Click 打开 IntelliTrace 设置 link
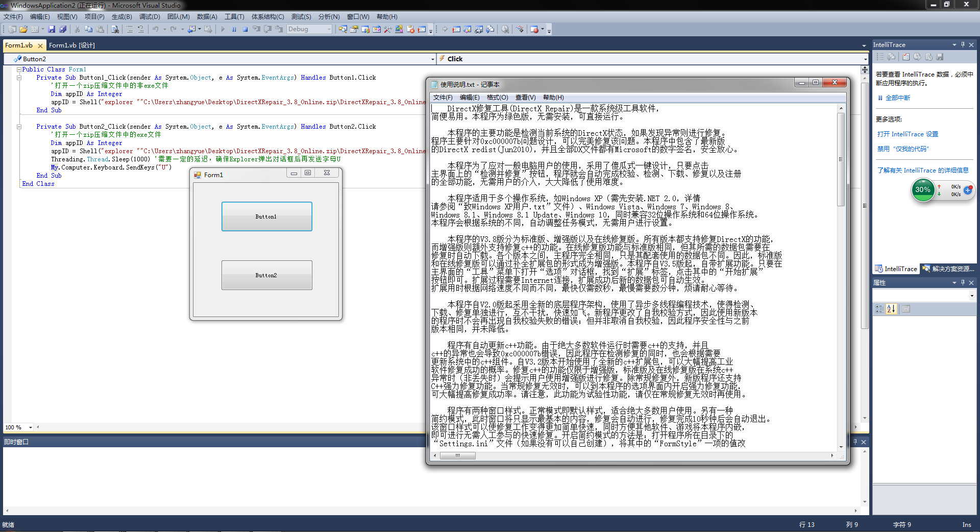This screenshot has width=980, height=532. coord(908,134)
